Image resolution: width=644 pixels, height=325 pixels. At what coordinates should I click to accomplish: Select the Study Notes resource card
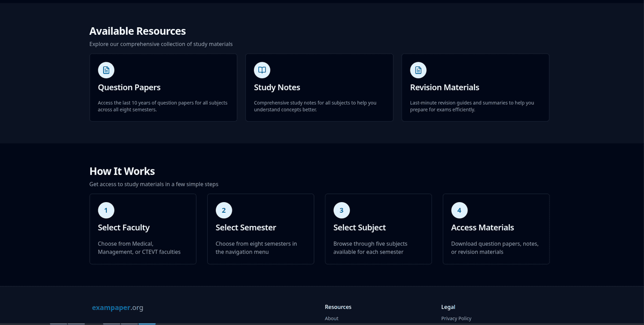click(x=319, y=87)
